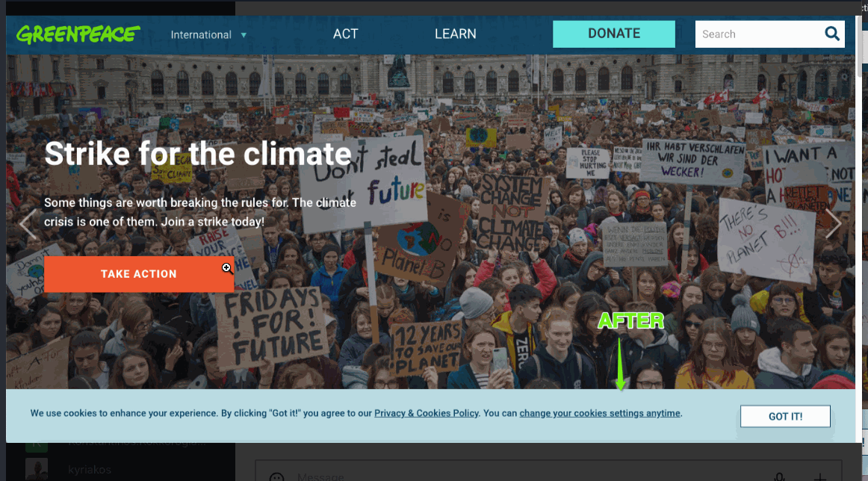Go to previous slide with left arrow
The image size is (868, 481).
pos(28,224)
